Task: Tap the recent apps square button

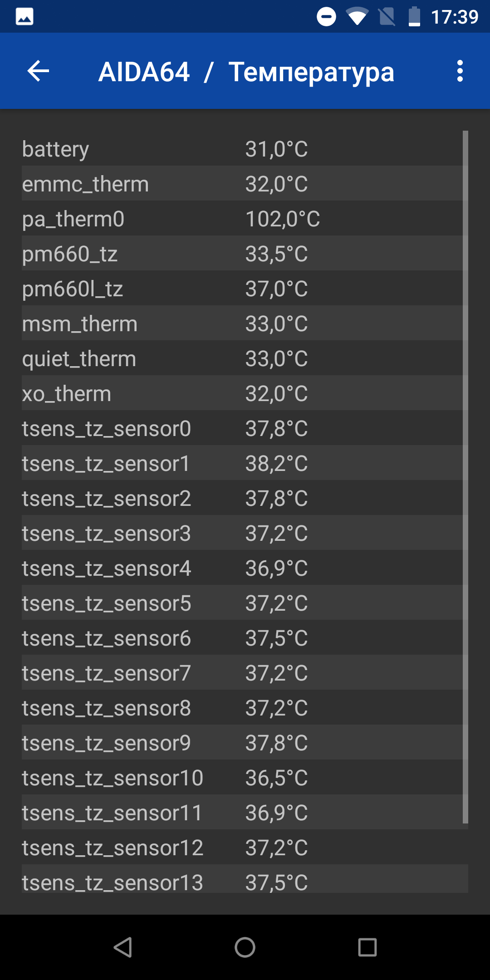Action: click(367, 947)
